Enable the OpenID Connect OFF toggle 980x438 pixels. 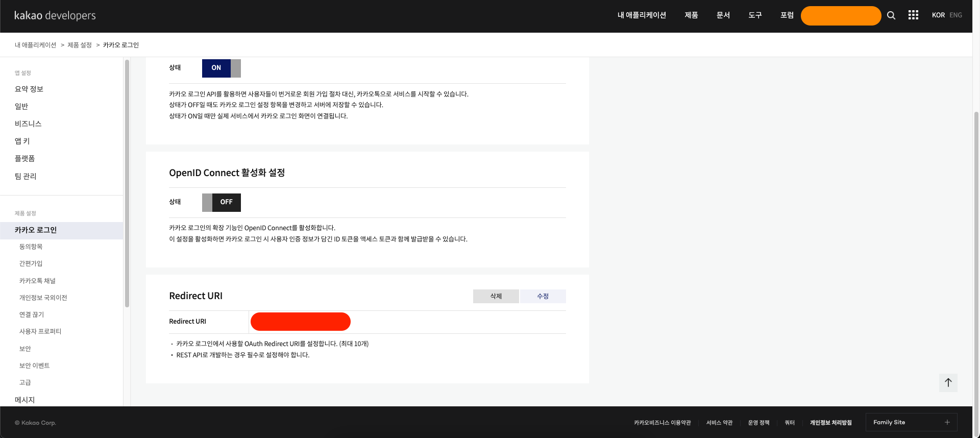[x=221, y=202]
